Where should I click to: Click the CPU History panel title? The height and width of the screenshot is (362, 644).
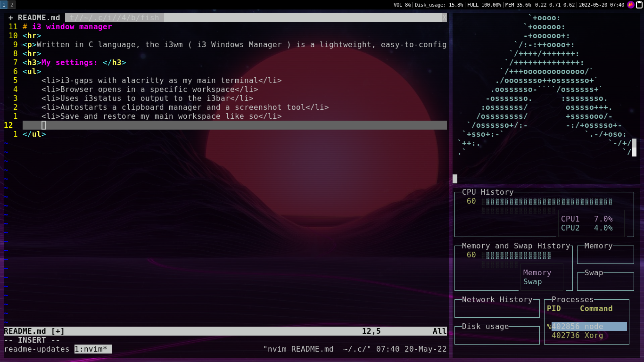click(488, 192)
